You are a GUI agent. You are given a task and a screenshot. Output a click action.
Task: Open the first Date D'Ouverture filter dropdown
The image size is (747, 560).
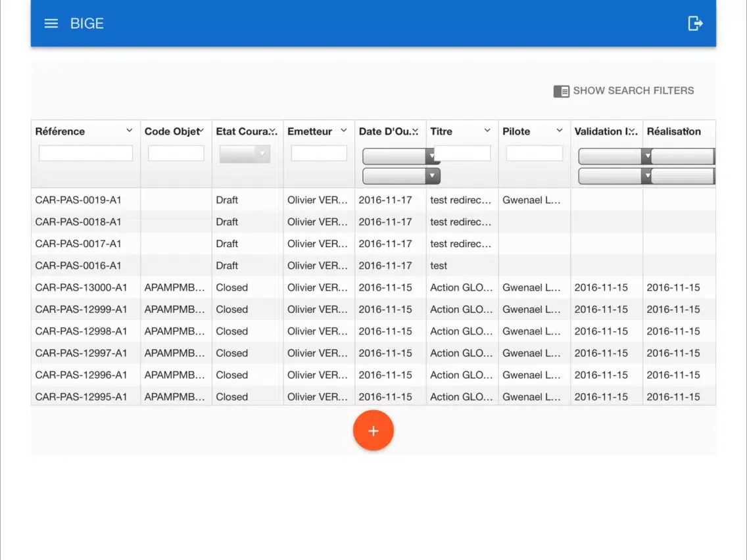[x=432, y=156]
